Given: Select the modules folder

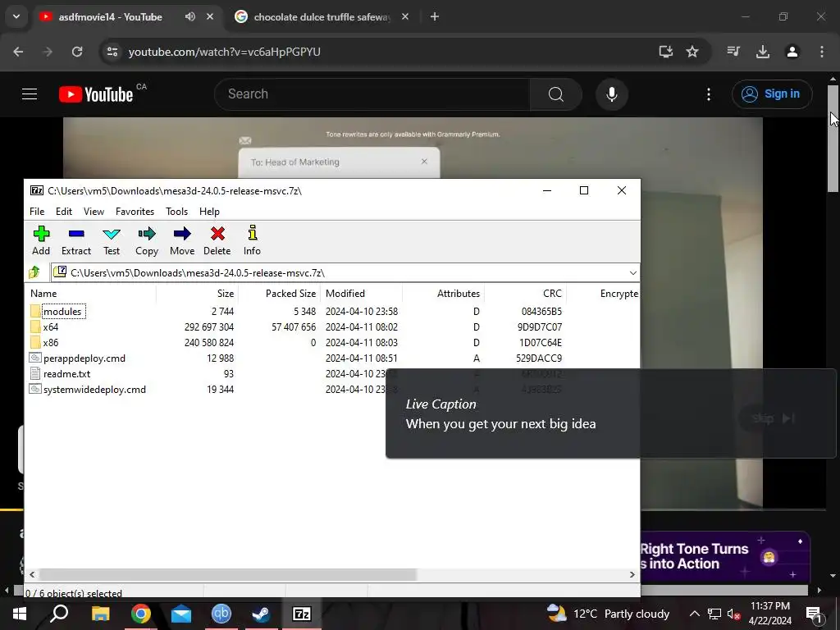Looking at the screenshot, I should 62,311.
